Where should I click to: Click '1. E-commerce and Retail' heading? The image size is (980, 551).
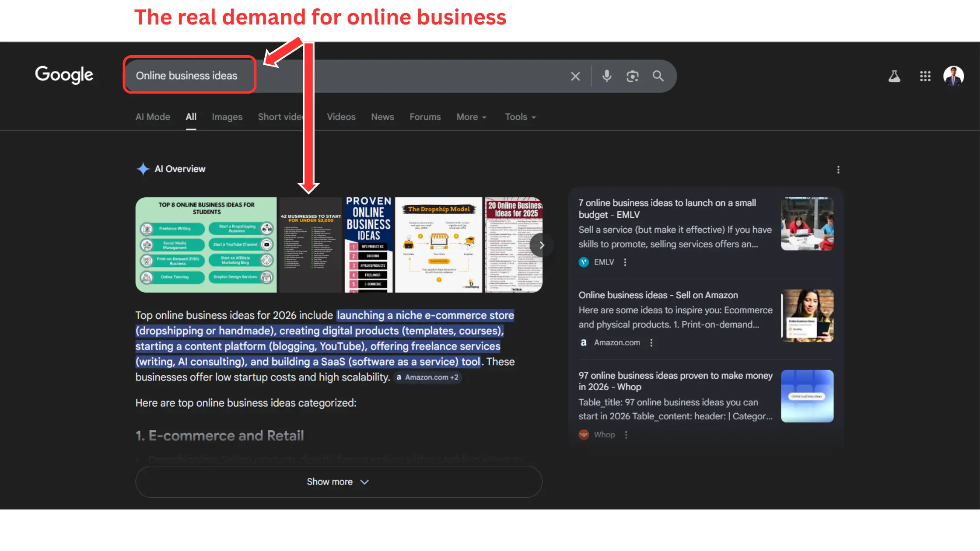pos(220,436)
